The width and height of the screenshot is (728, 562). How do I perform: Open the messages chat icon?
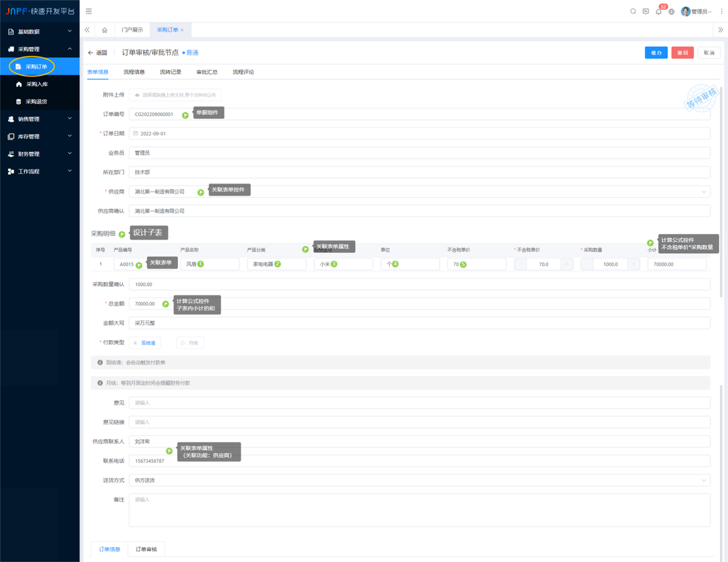click(x=646, y=11)
